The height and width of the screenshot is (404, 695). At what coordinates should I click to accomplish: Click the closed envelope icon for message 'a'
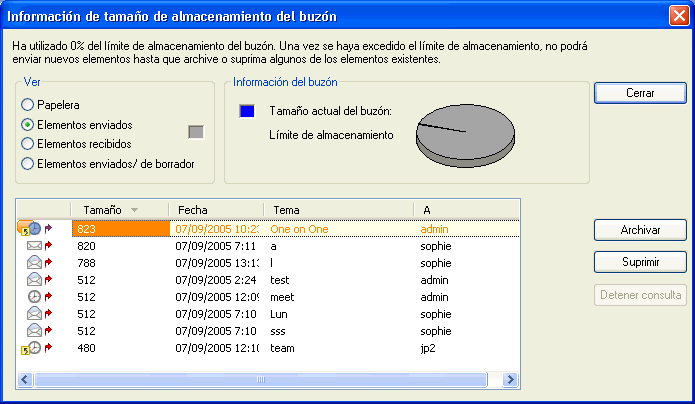pyautogui.click(x=34, y=245)
